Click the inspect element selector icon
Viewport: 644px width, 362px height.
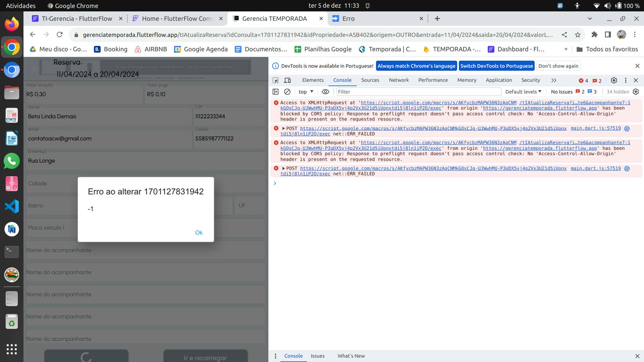click(275, 80)
